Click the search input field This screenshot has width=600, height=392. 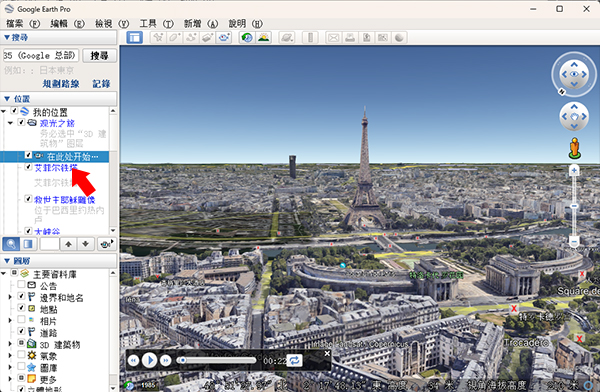pos(41,56)
